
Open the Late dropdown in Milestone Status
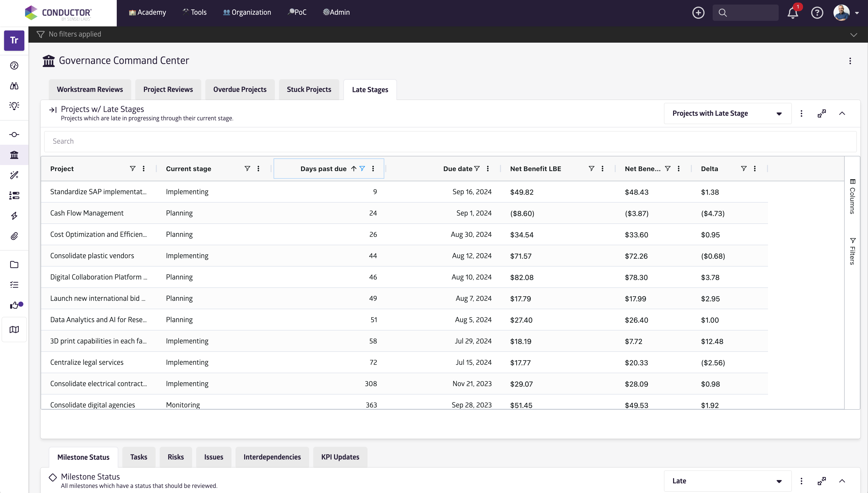(x=727, y=481)
